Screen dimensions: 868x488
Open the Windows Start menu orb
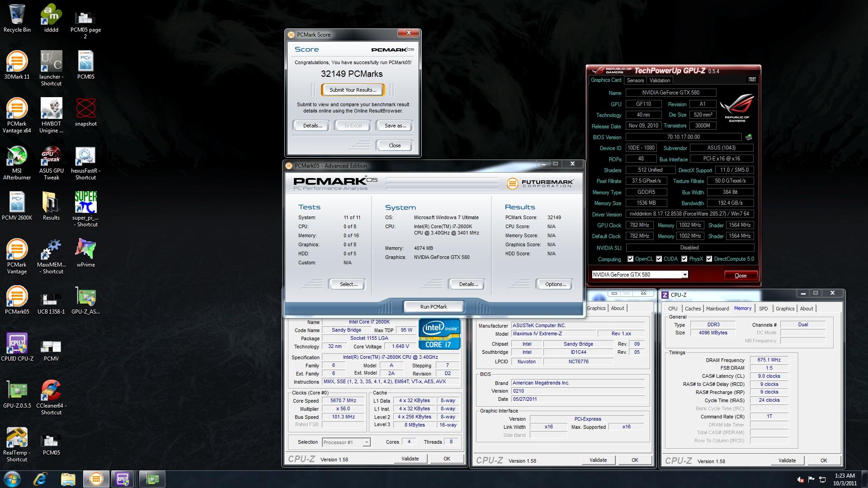pyautogui.click(x=12, y=479)
